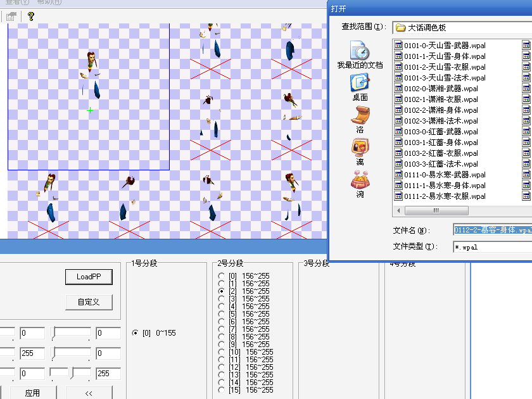Image resolution: width=532 pixels, height=399 pixels.
Task: Select radio option [13] 156~255
Action: click(x=221, y=374)
